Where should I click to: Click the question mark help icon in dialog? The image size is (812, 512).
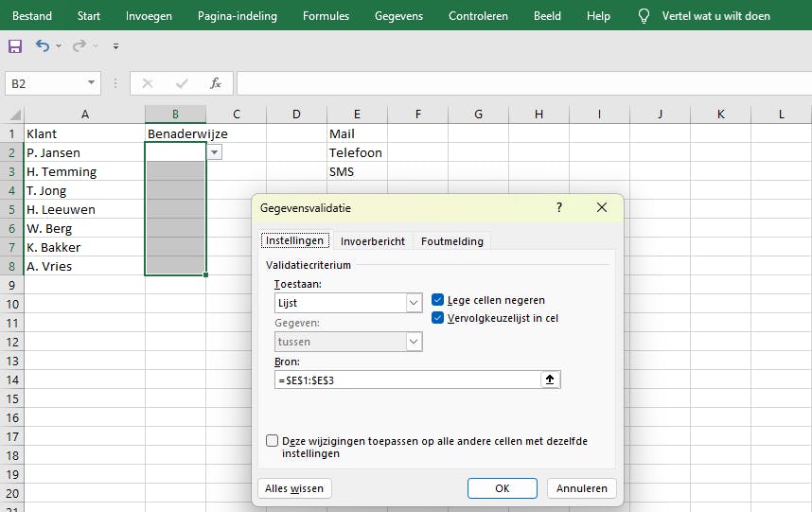(558, 207)
